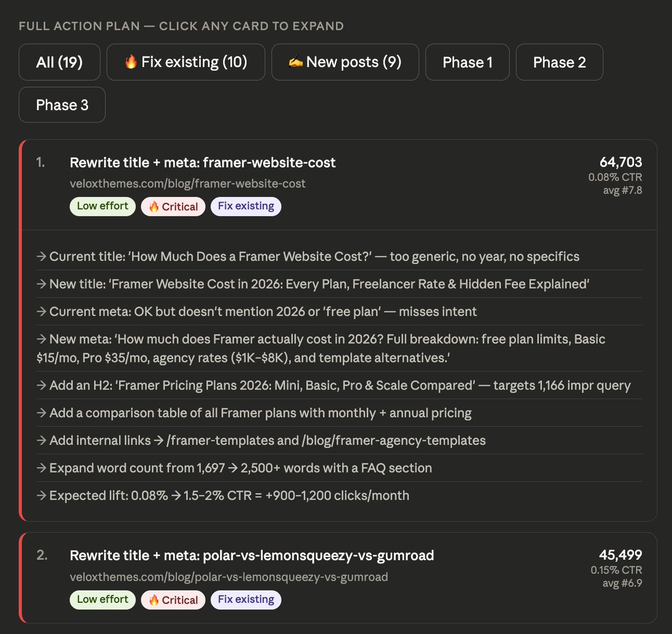Image resolution: width=672 pixels, height=634 pixels.
Task: Click the avg #7.8 position text
Action: tap(622, 190)
